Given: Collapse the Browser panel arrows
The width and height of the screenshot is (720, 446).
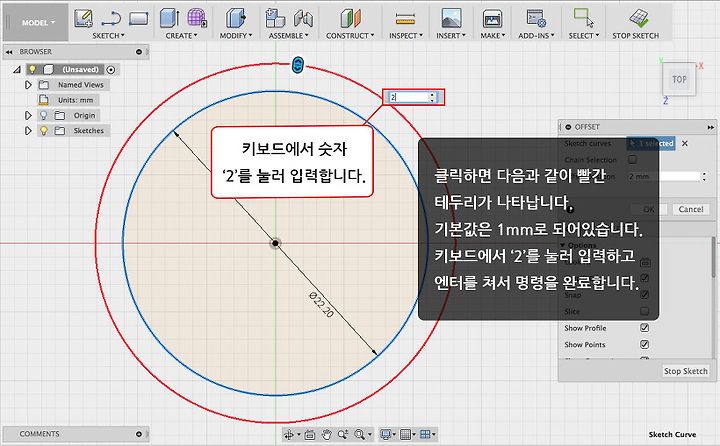Looking at the screenshot, I should [9, 52].
